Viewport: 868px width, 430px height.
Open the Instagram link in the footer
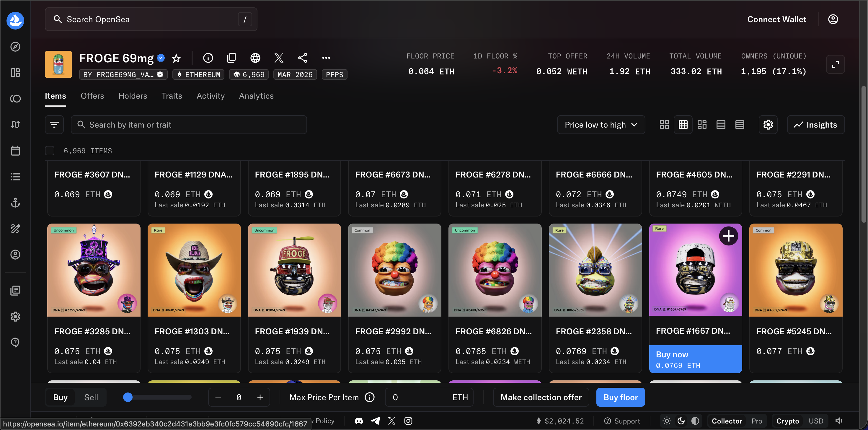[x=408, y=421]
